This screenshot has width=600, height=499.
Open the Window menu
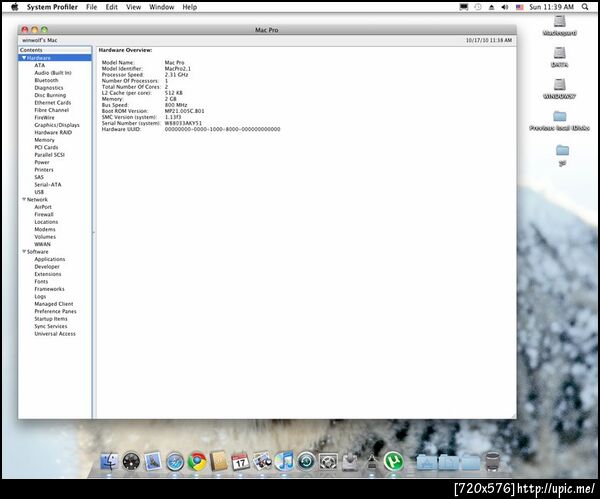pos(161,7)
